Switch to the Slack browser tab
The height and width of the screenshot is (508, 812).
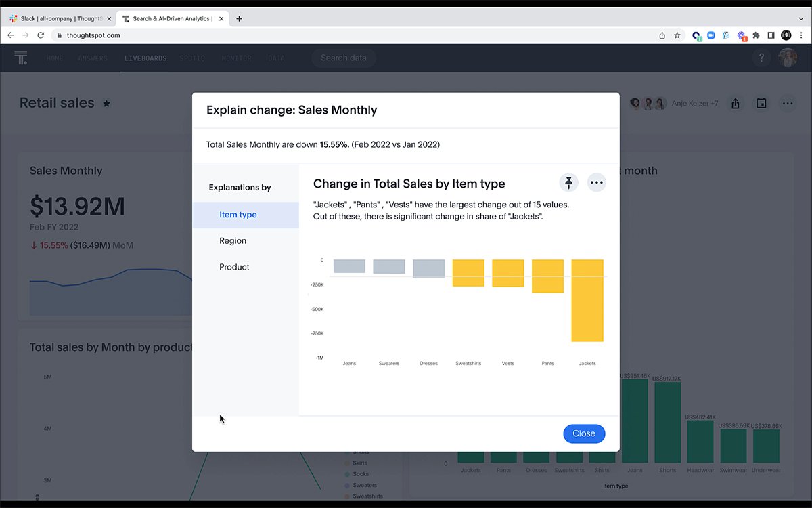click(60, 18)
